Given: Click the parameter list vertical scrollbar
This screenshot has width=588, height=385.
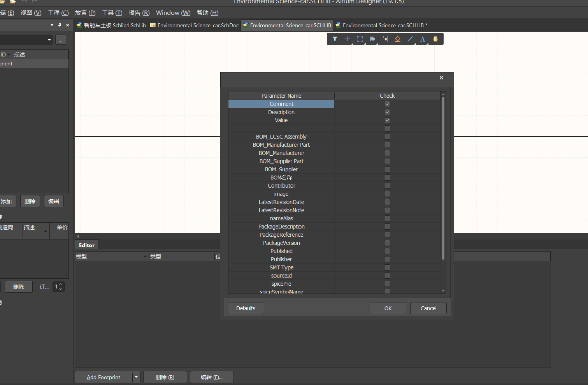Looking at the screenshot, I should (443, 178).
